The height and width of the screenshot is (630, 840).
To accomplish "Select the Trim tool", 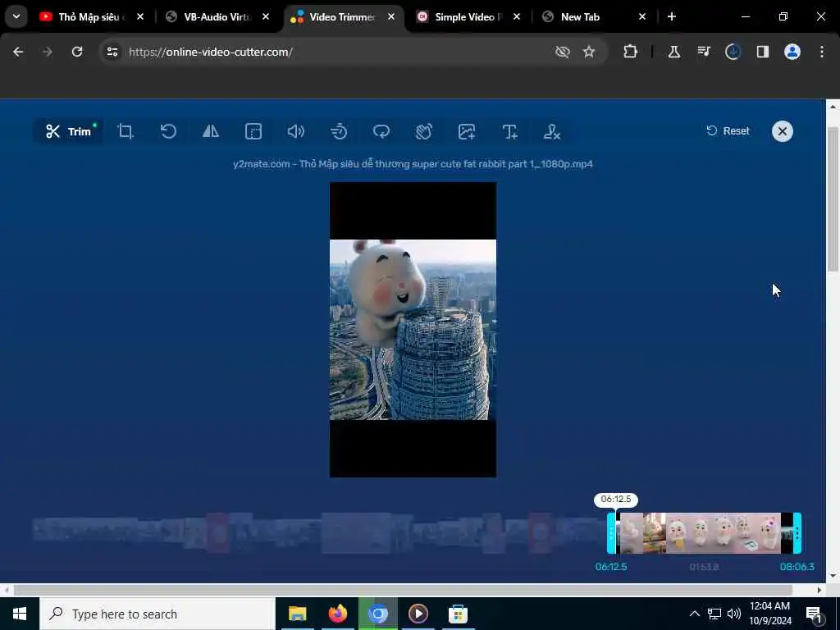I will [68, 131].
